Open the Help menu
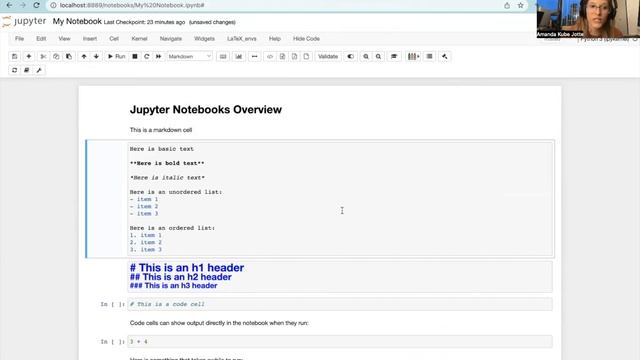 tap(275, 39)
